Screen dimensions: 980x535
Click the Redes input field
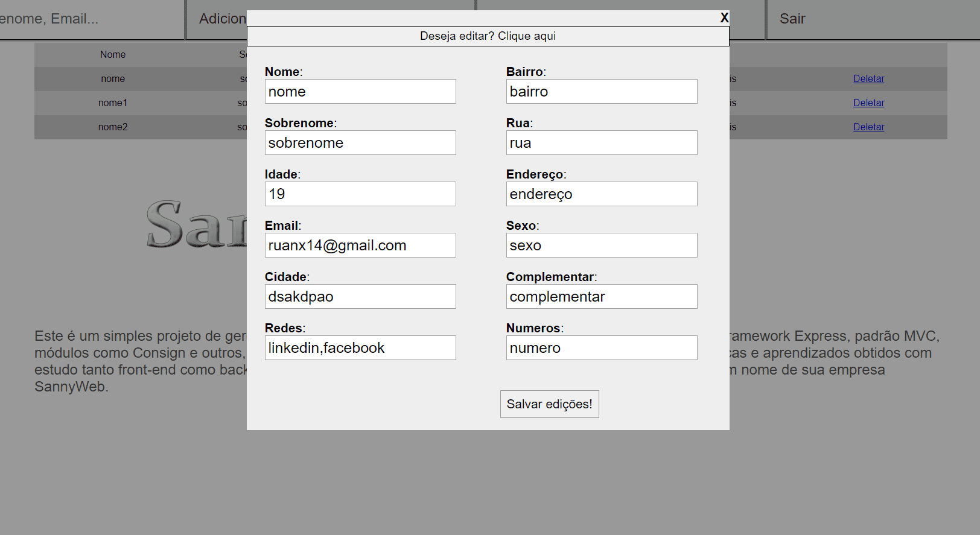360,348
